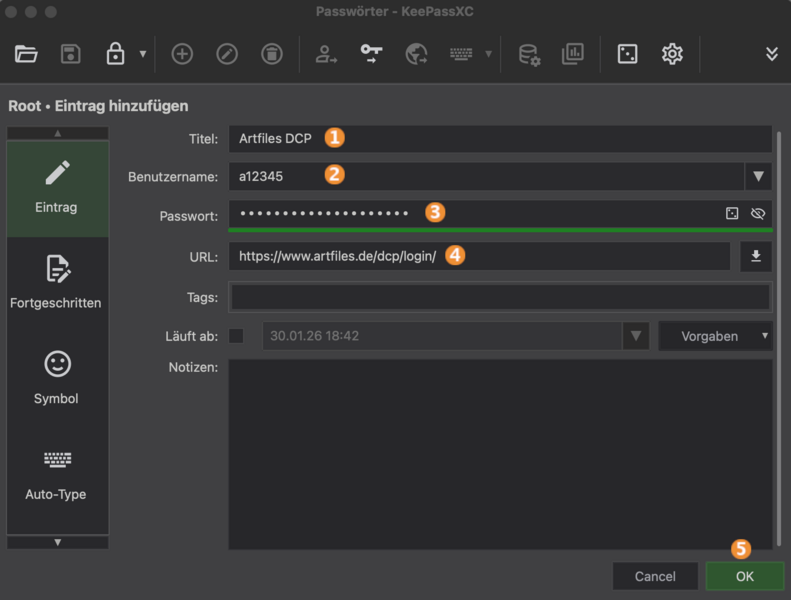The width and height of the screenshot is (791, 600).
Task: Click the dice icon in Passwort field
Action: [732, 213]
